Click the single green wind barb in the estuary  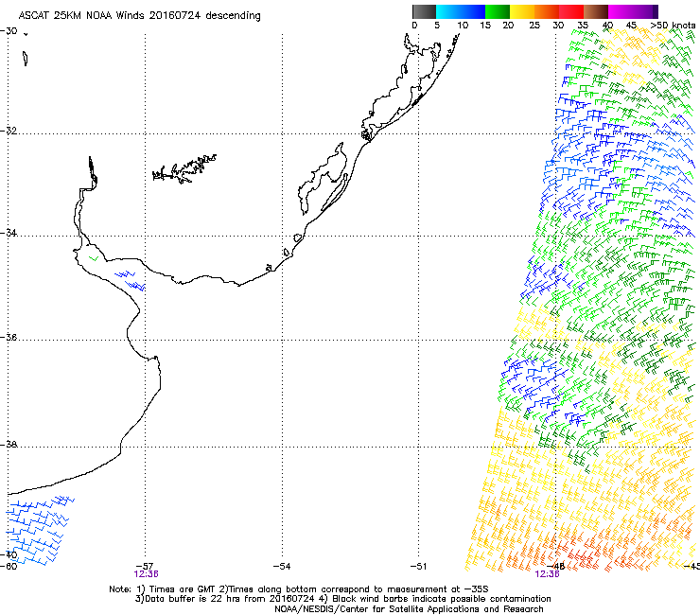pos(94,258)
